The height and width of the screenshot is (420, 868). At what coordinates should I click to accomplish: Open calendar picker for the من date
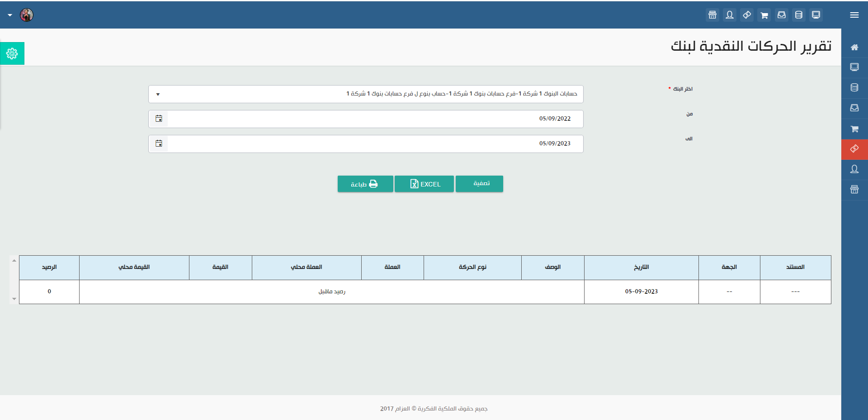click(x=159, y=119)
